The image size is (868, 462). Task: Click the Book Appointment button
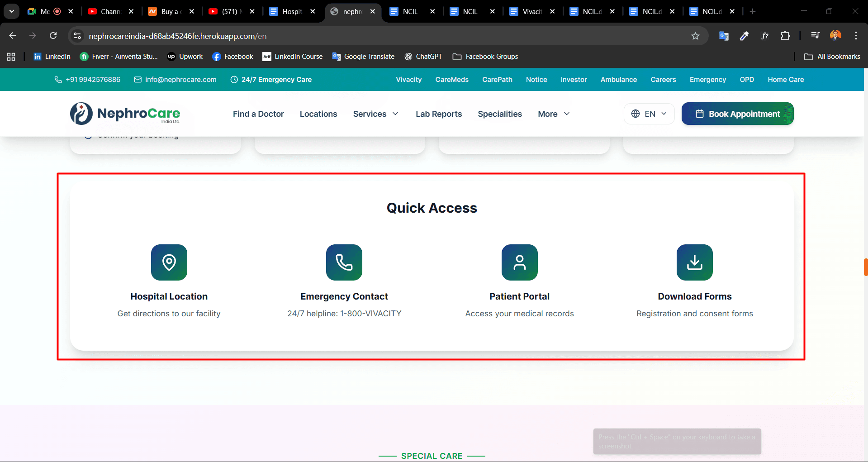[737, 114]
